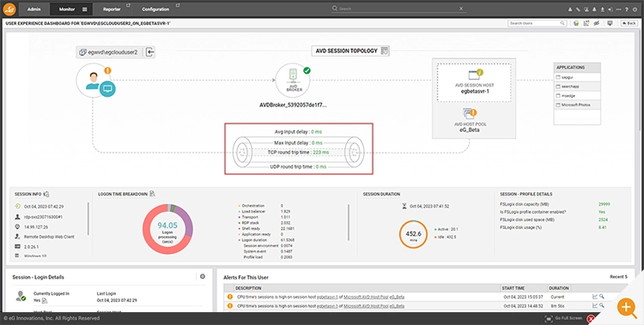Click the user profile icon in header
644x325 pixels.
570,9
